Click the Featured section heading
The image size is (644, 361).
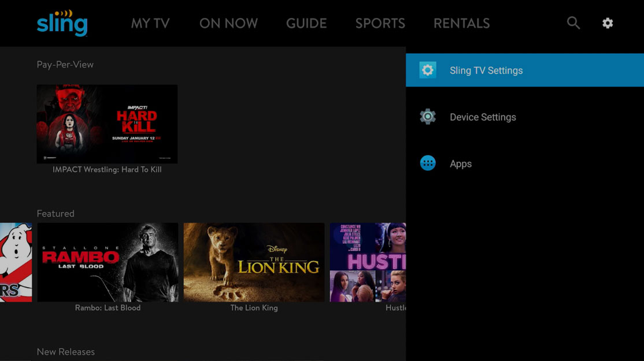(x=55, y=213)
